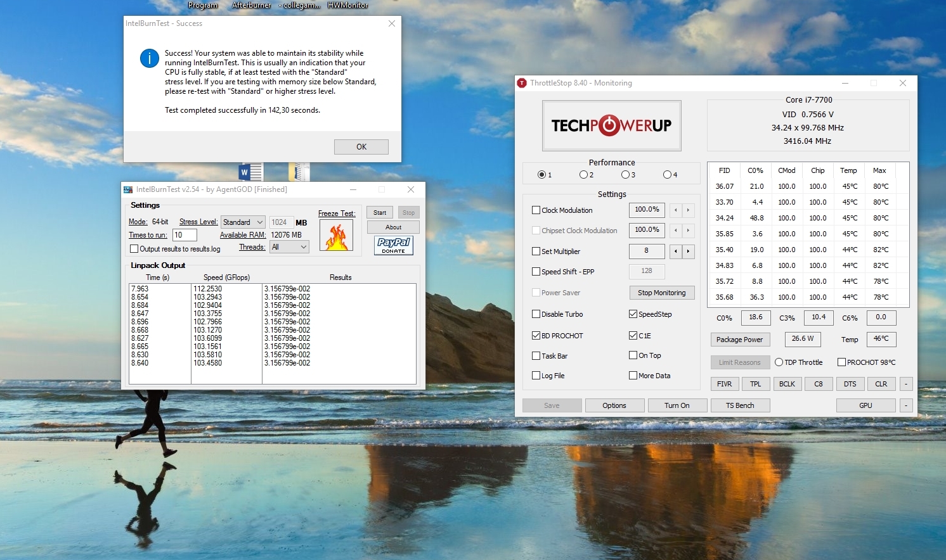The height and width of the screenshot is (560, 946).
Task: Click the Package Power button
Action: (740, 340)
